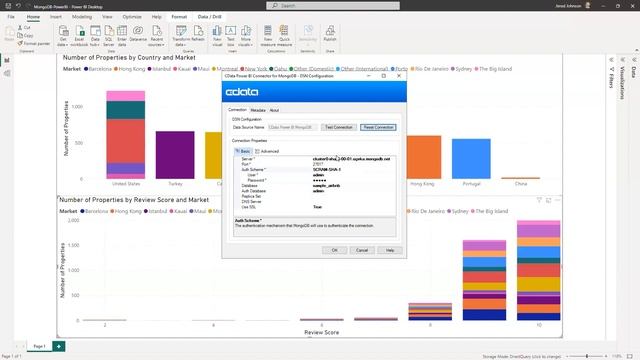Open the Data hub button
The height and width of the screenshot is (360, 640).
pyautogui.click(x=95, y=36)
